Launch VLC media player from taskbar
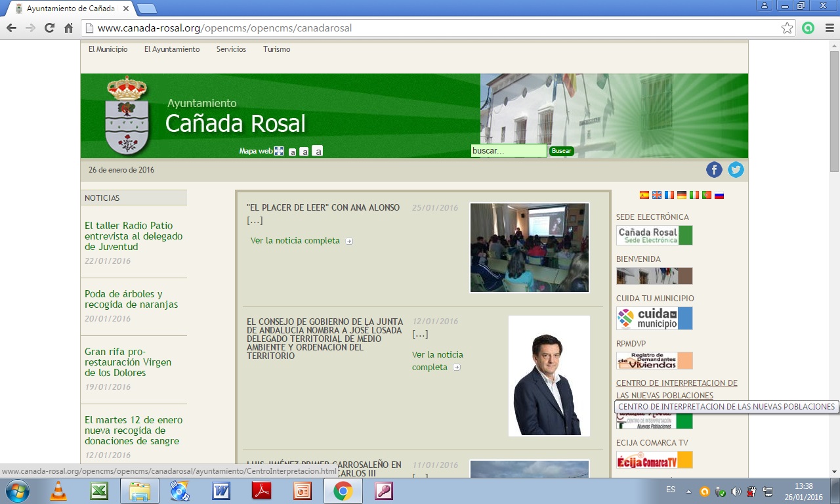Image resolution: width=840 pixels, height=504 pixels. (58, 491)
